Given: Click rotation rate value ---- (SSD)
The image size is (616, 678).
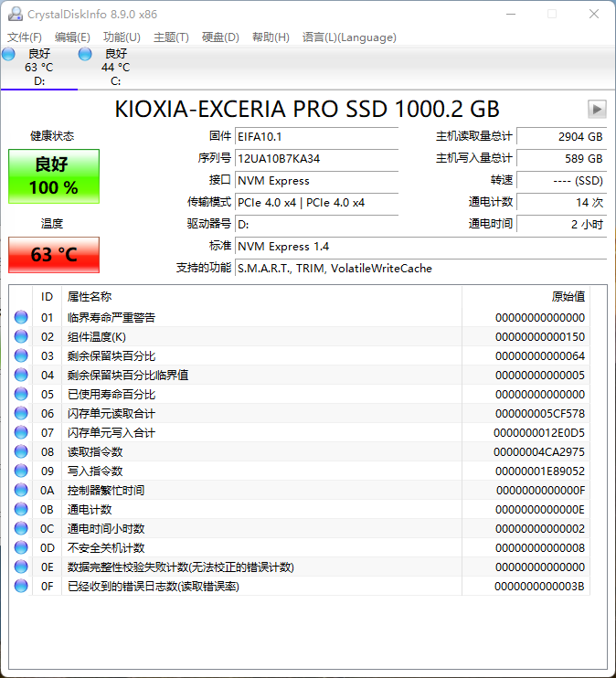Looking at the screenshot, I should point(562,181).
